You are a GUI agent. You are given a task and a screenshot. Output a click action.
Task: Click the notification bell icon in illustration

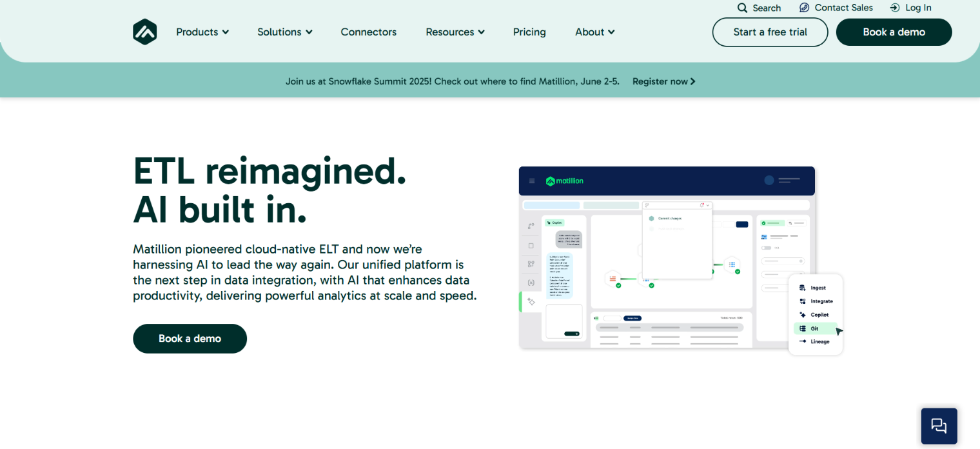pyautogui.click(x=701, y=205)
